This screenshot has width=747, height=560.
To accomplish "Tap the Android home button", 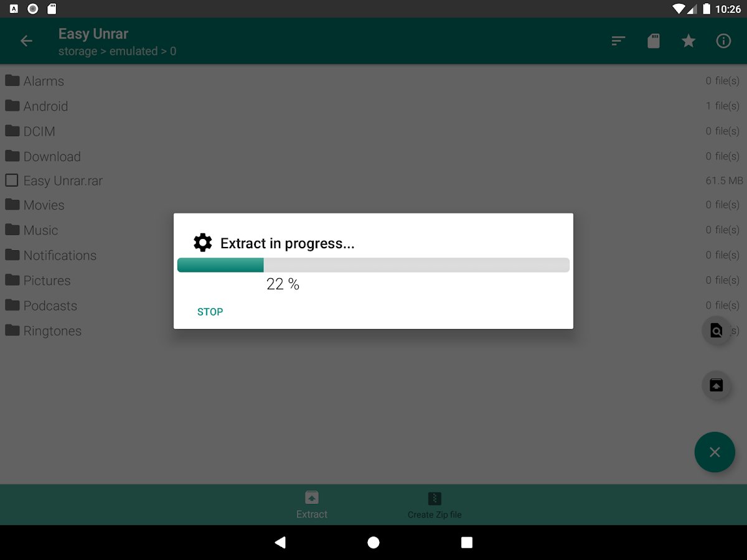I will point(374,543).
